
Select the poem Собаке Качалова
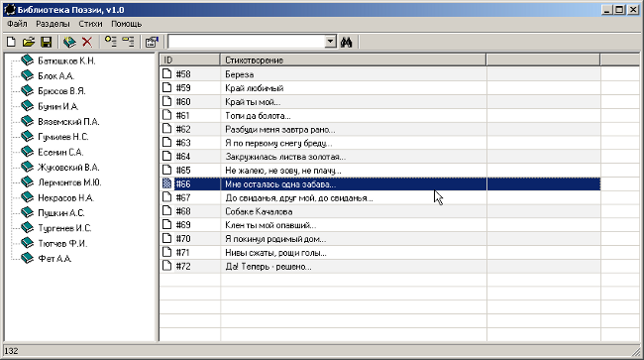[259, 211]
